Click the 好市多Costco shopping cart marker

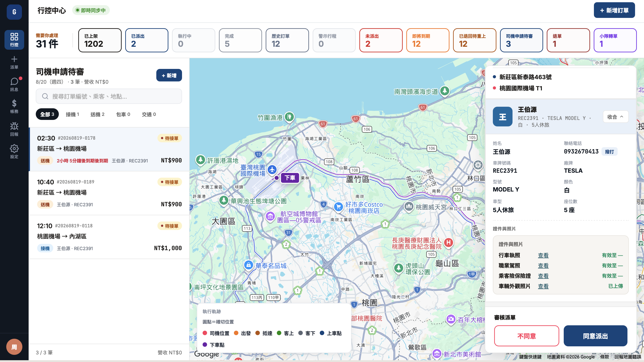click(x=339, y=207)
